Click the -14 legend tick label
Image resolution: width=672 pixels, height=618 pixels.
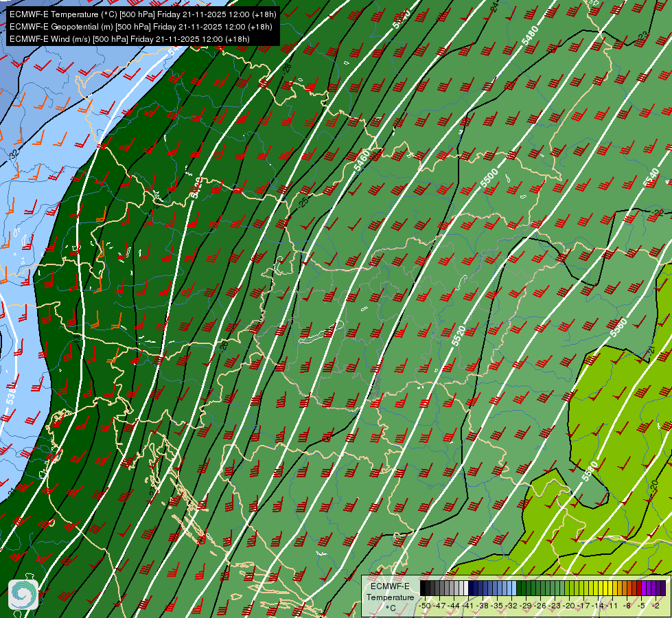(x=598, y=606)
